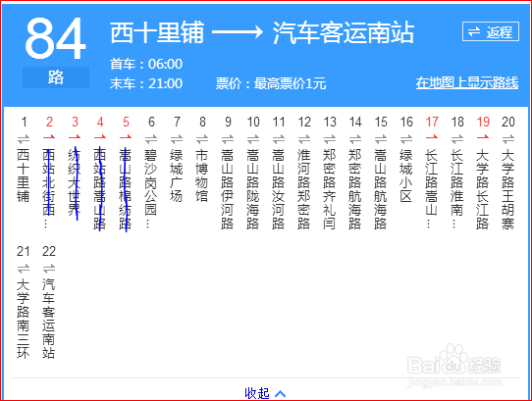The image size is (532, 401).
Task: Select stop 20 大学路王胡寨
Action: tap(508, 189)
